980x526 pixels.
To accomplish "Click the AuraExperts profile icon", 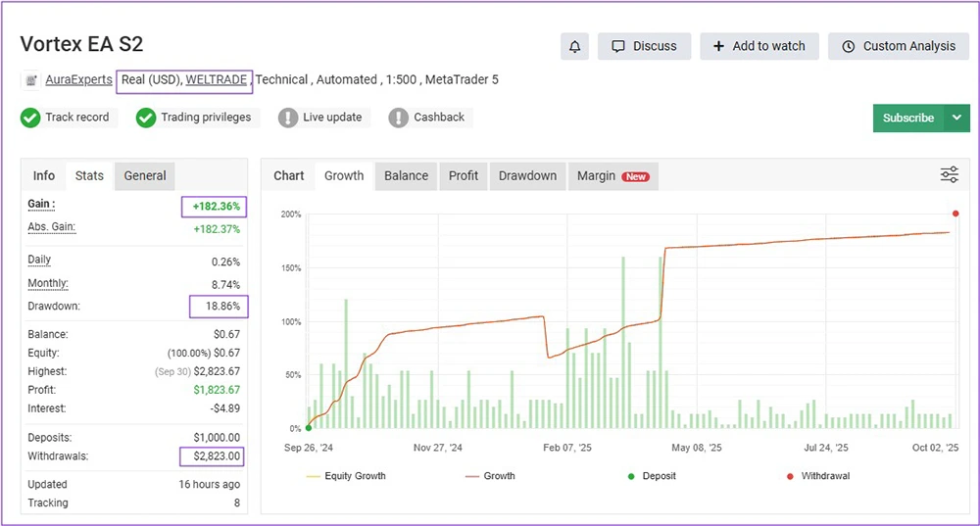I will pos(31,80).
